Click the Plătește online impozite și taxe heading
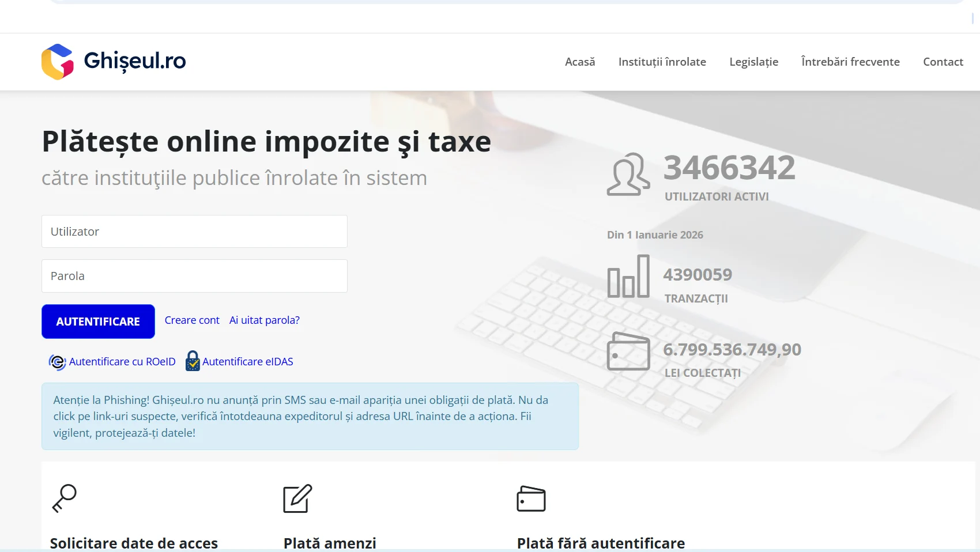 (266, 142)
